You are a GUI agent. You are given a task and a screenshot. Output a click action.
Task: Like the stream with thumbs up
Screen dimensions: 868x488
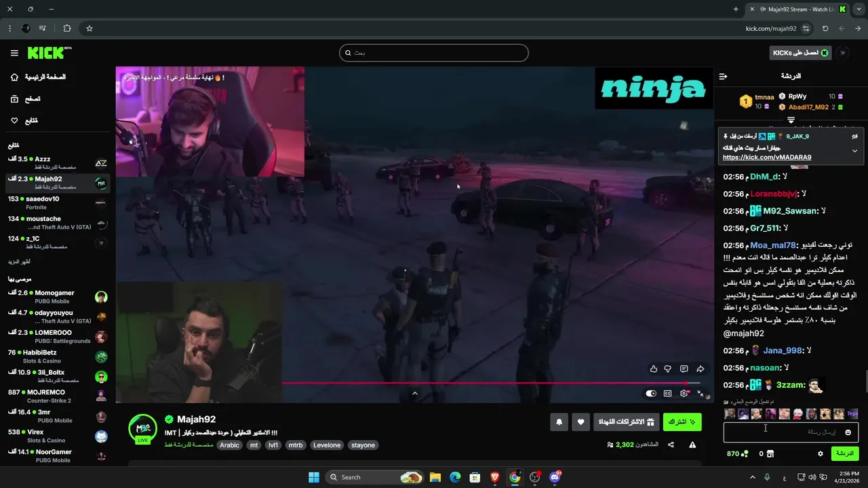point(654,369)
